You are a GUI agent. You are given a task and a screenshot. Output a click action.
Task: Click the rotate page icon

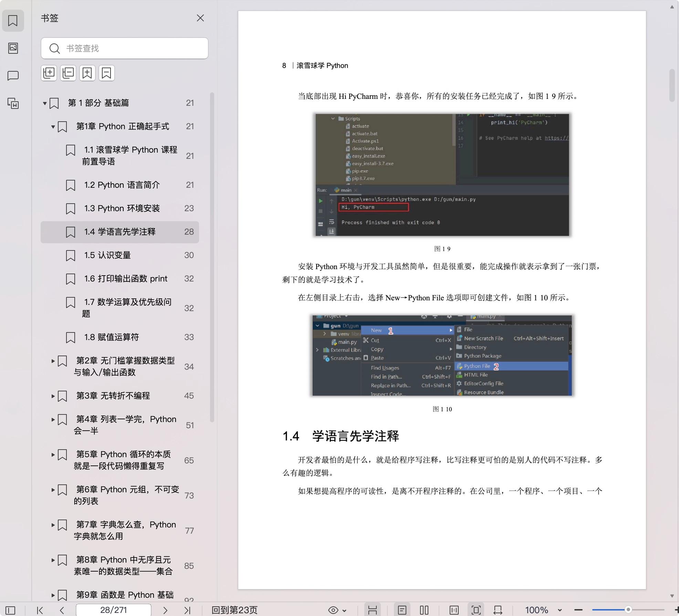click(x=498, y=610)
